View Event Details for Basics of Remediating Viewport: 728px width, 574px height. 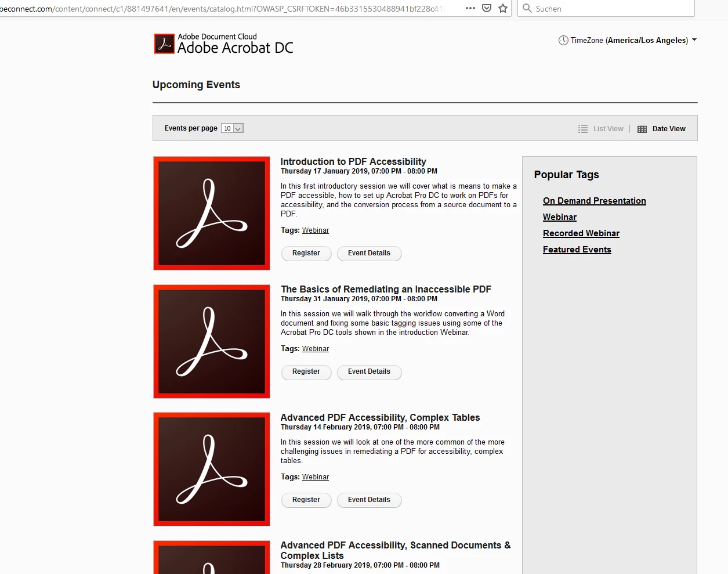[369, 371]
